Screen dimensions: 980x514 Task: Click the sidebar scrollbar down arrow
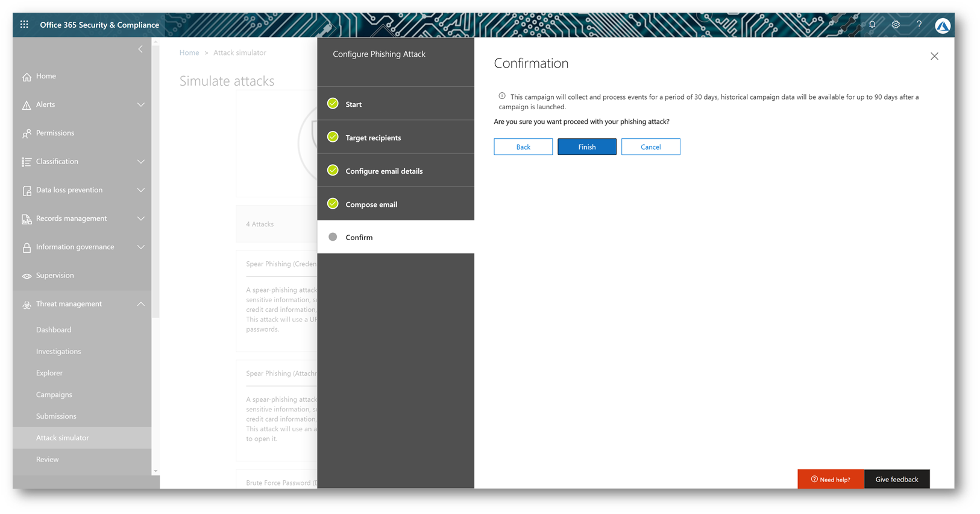(155, 471)
